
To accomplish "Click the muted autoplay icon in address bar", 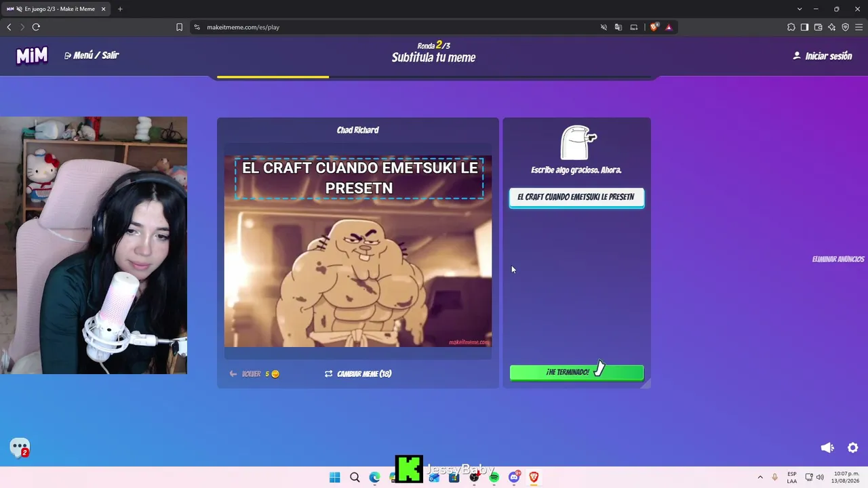I will click(x=604, y=27).
